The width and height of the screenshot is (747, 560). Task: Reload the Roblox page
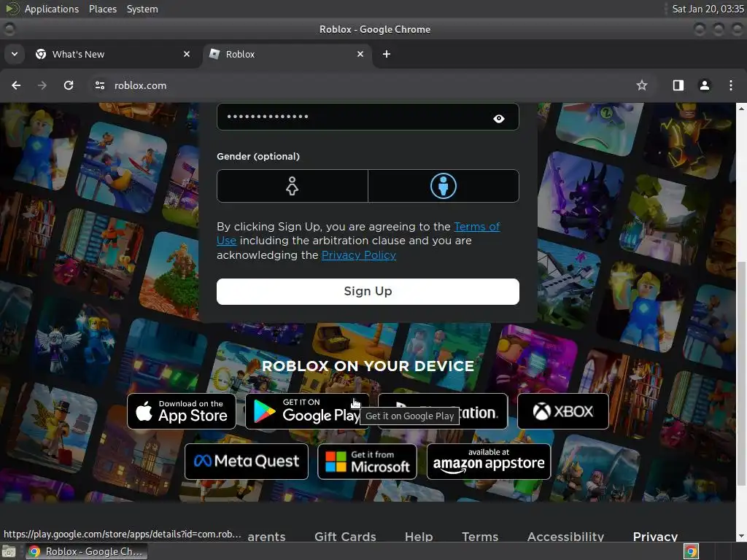coord(69,85)
